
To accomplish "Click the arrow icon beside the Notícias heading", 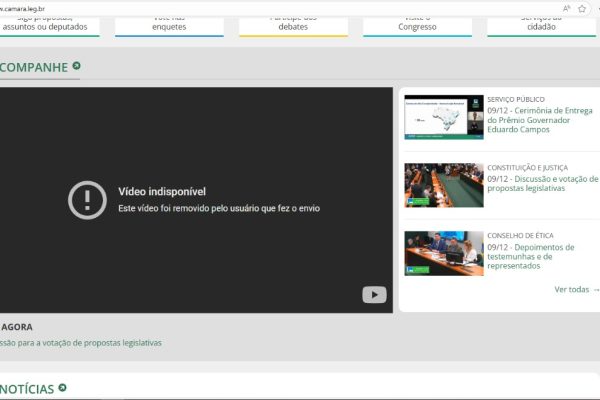I will click(x=63, y=388).
